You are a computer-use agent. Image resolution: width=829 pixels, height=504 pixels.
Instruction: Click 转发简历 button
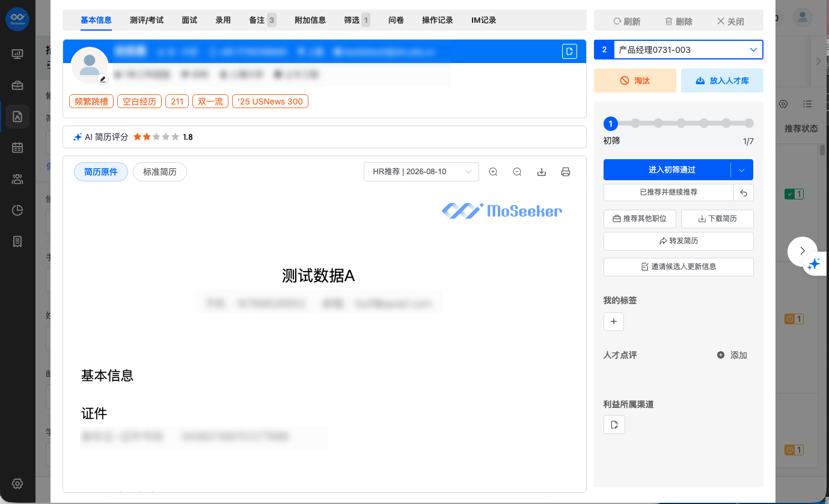coord(679,241)
